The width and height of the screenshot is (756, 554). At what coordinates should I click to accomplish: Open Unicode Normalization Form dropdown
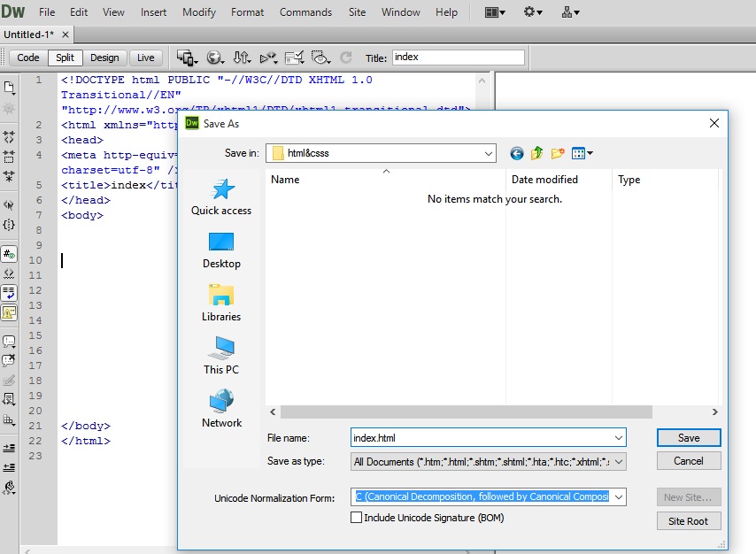pyautogui.click(x=619, y=496)
